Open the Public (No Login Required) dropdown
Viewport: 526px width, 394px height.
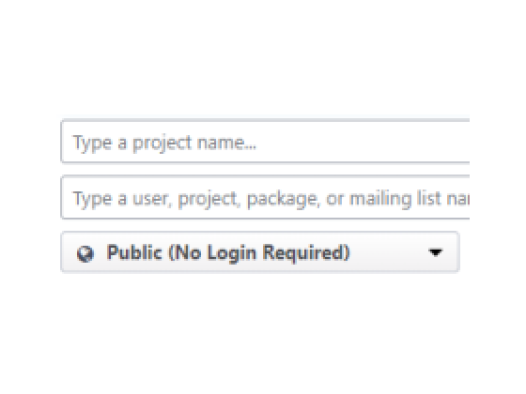coord(260,252)
